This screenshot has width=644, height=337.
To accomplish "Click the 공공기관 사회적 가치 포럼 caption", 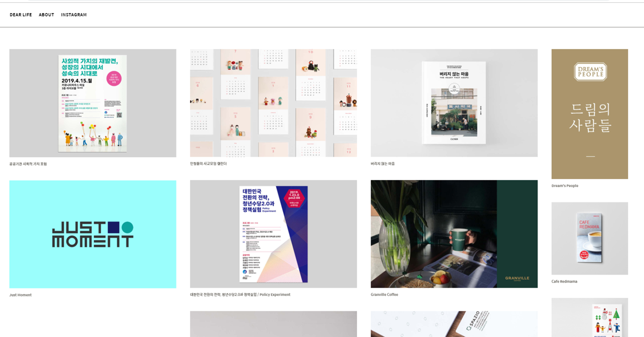I will pyautogui.click(x=28, y=164).
